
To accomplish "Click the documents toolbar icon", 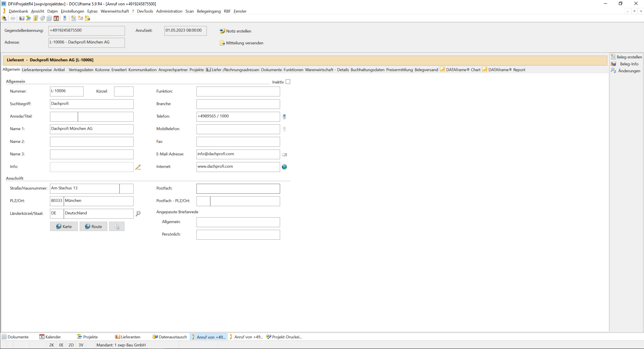I will [49, 18].
